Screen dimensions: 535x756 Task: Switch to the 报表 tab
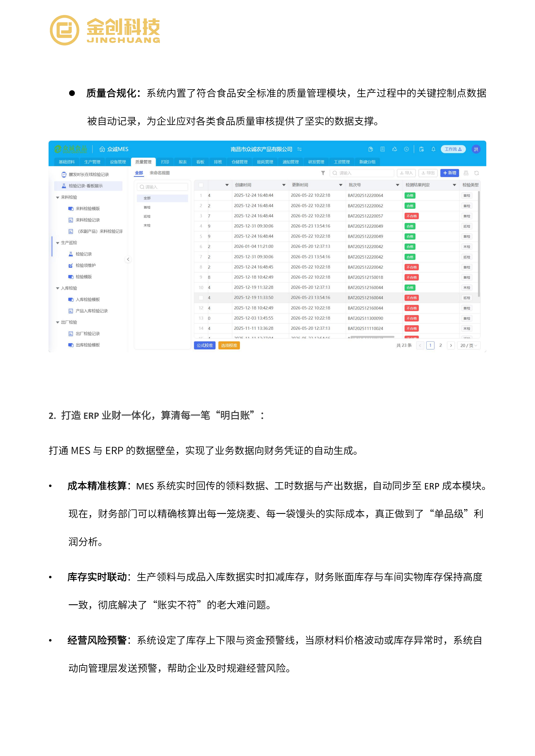tap(183, 162)
